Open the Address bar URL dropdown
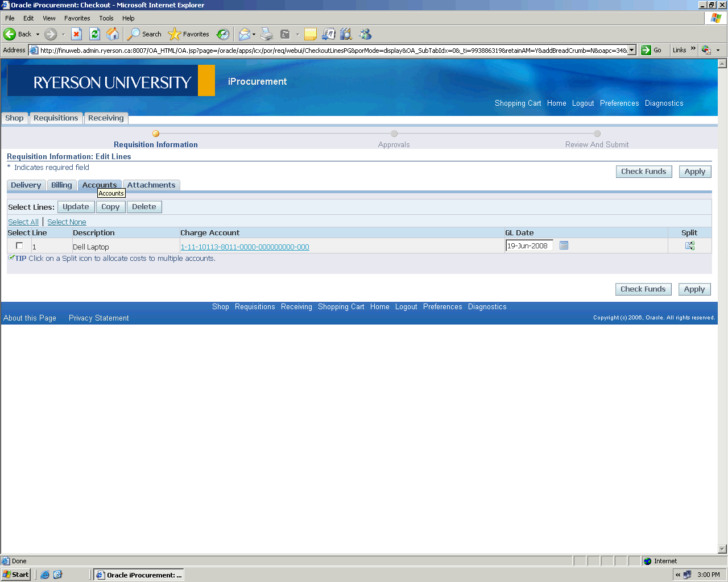728x582 pixels. [x=631, y=50]
